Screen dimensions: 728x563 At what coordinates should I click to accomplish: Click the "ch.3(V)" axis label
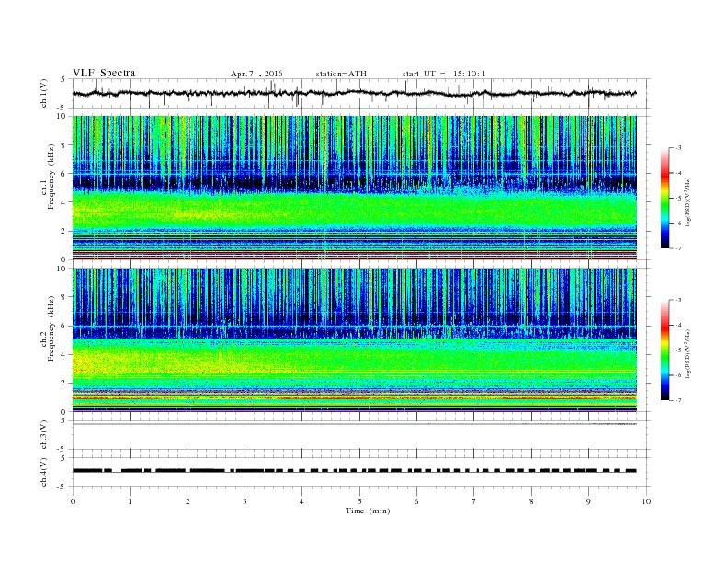pyautogui.click(x=44, y=435)
